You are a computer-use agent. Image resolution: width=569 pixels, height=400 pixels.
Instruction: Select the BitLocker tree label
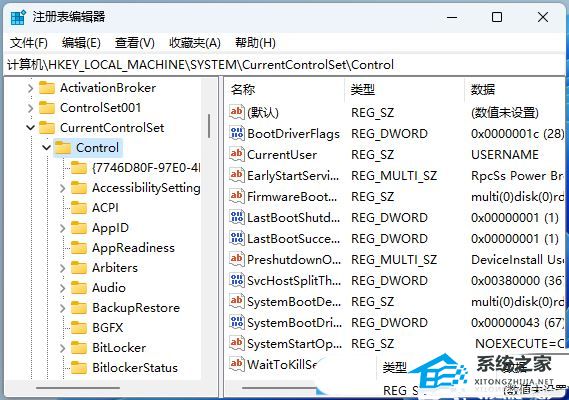click(x=119, y=348)
